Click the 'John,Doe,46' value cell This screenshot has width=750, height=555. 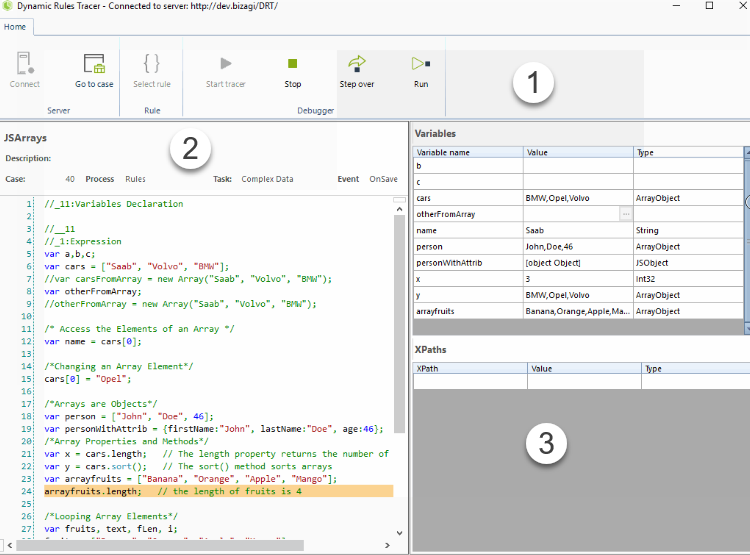pos(578,246)
